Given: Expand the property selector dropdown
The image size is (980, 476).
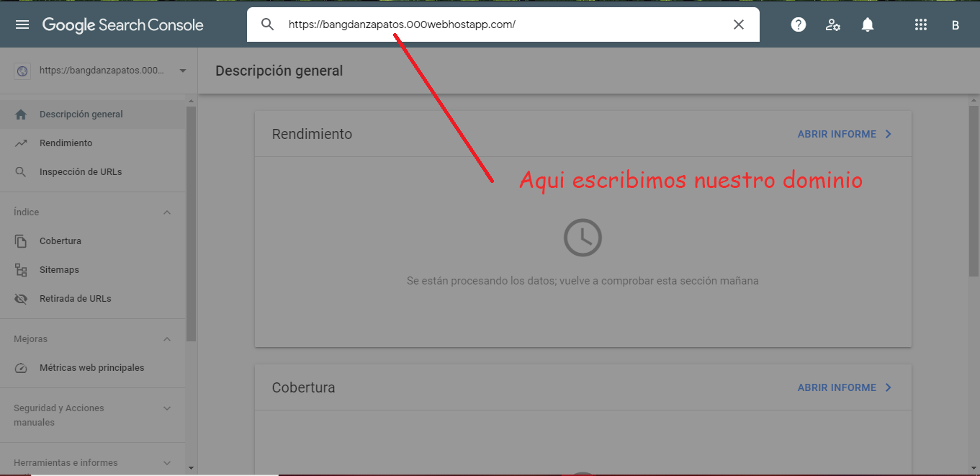Looking at the screenshot, I should click(x=182, y=71).
